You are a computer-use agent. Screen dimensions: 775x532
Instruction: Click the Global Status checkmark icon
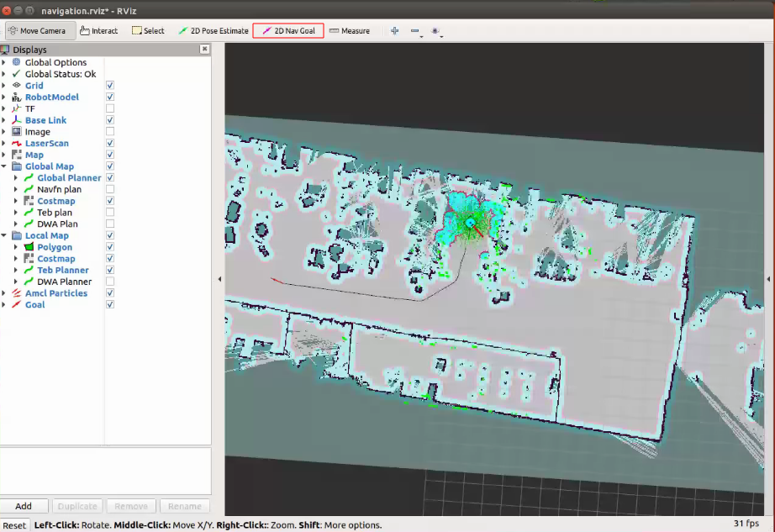[x=16, y=74]
